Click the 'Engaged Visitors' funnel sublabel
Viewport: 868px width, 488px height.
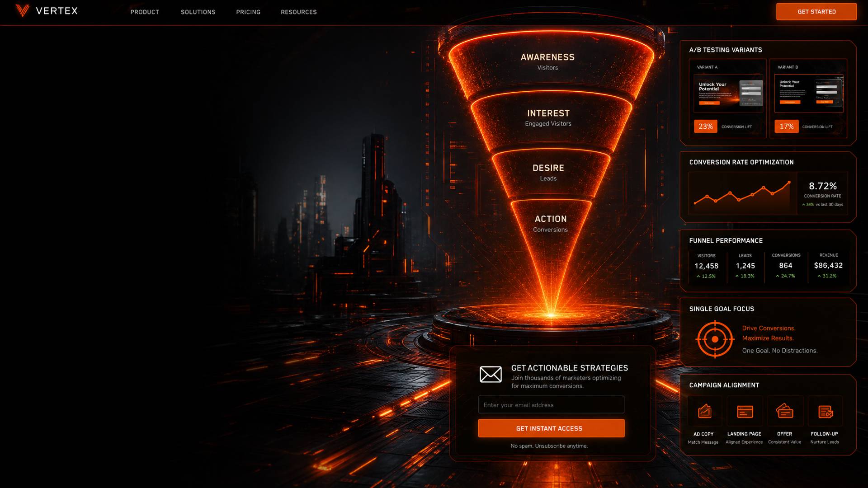pos(548,124)
